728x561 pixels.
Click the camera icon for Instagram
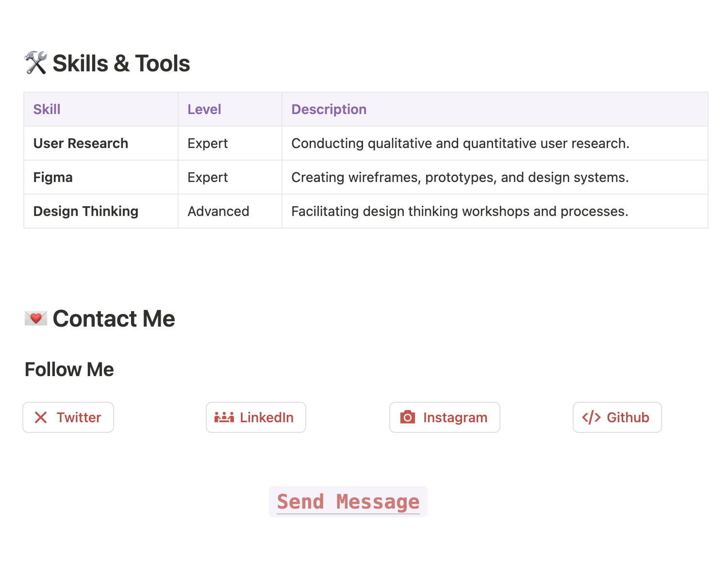pos(408,417)
